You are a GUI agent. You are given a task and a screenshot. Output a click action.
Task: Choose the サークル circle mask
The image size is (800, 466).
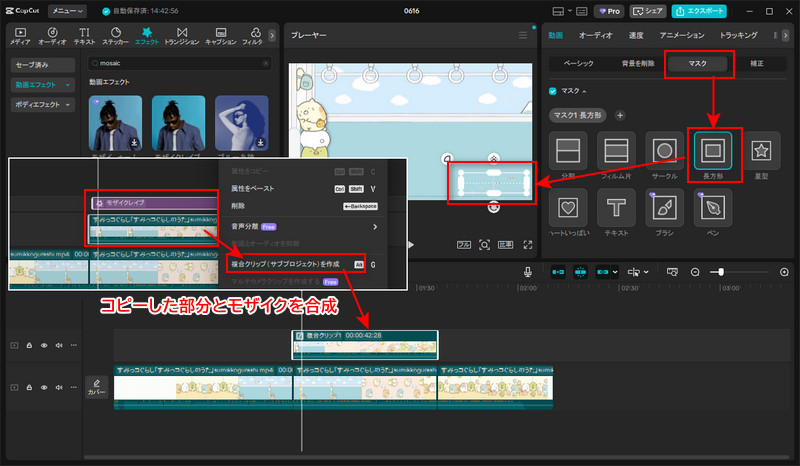[664, 151]
